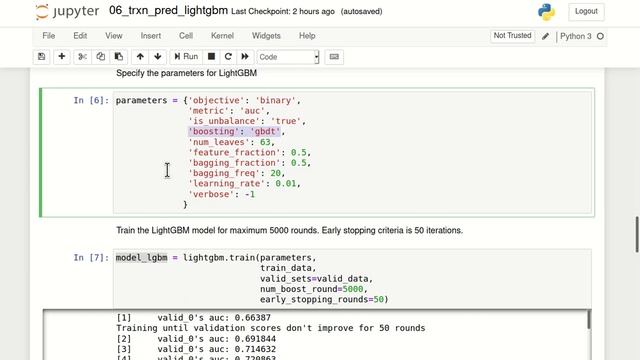Open the Edit menu
The image size is (640, 360).
[80, 36]
